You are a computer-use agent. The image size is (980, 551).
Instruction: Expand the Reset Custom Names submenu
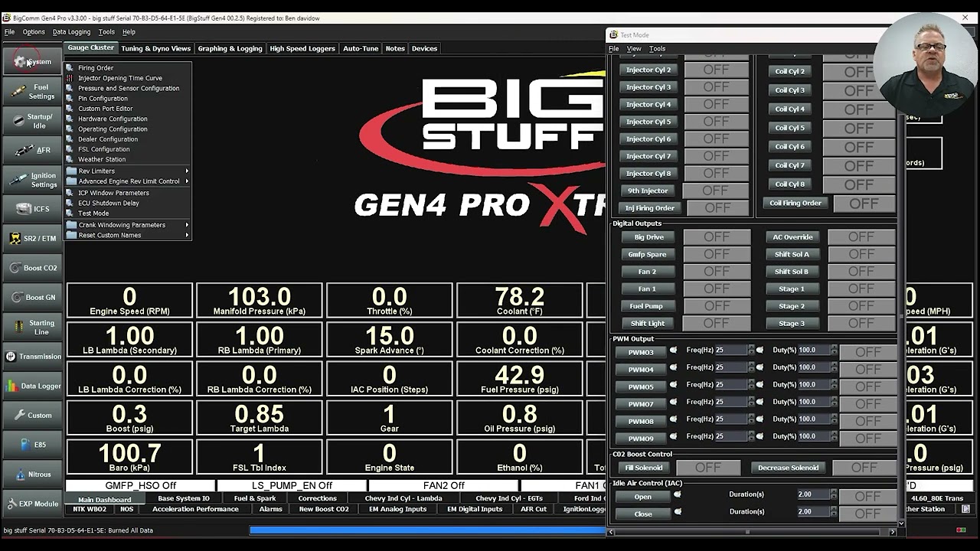tap(128, 235)
